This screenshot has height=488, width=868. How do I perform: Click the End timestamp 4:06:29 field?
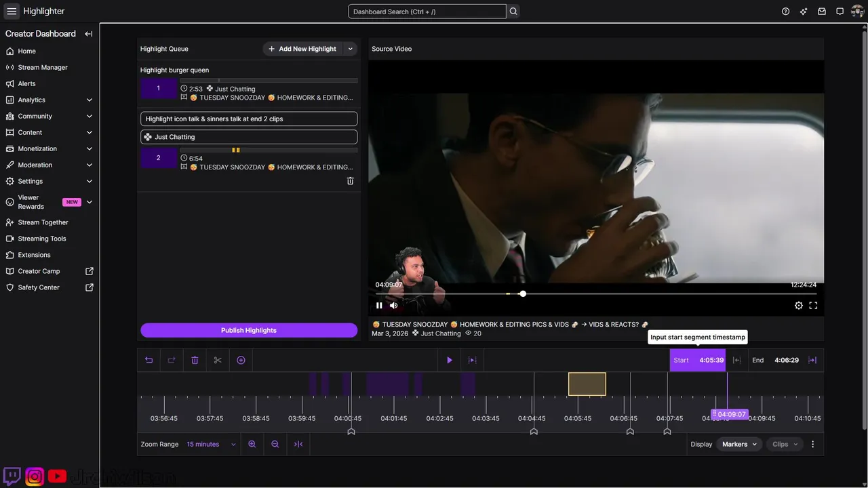click(x=775, y=360)
